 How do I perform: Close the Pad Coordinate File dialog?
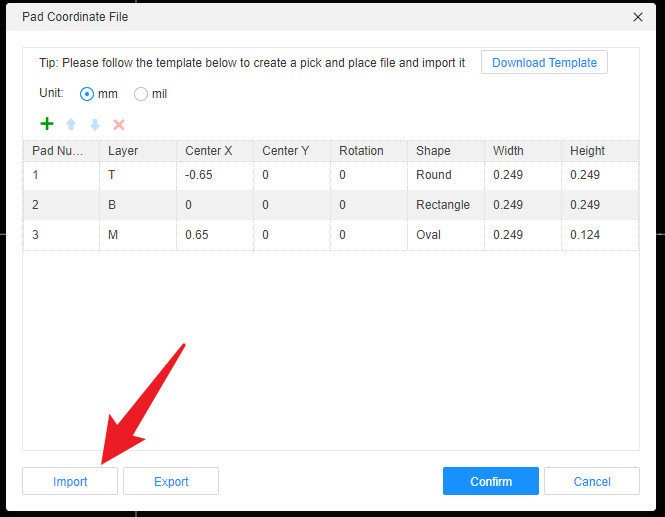[x=638, y=17]
